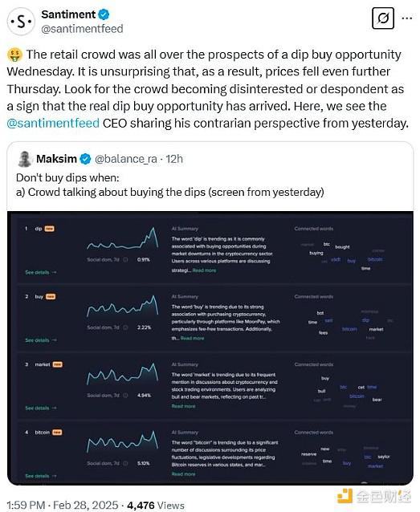Screen dimensions: 420x512
Task: Open the @balance_ra handle in the quoted tweet
Action: (x=126, y=159)
